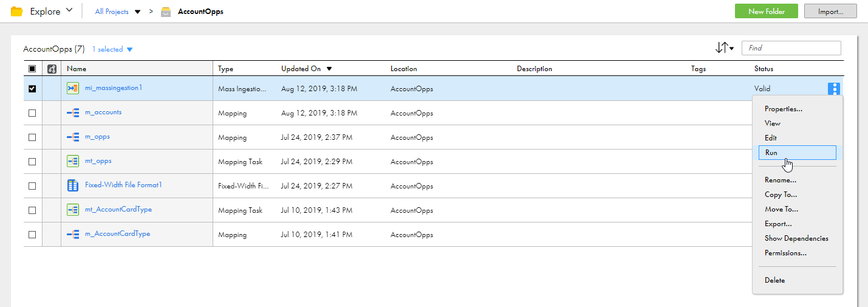Viewport: 868px width, 307px height.
Task: Open the m_opps link
Action: [97, 136]
